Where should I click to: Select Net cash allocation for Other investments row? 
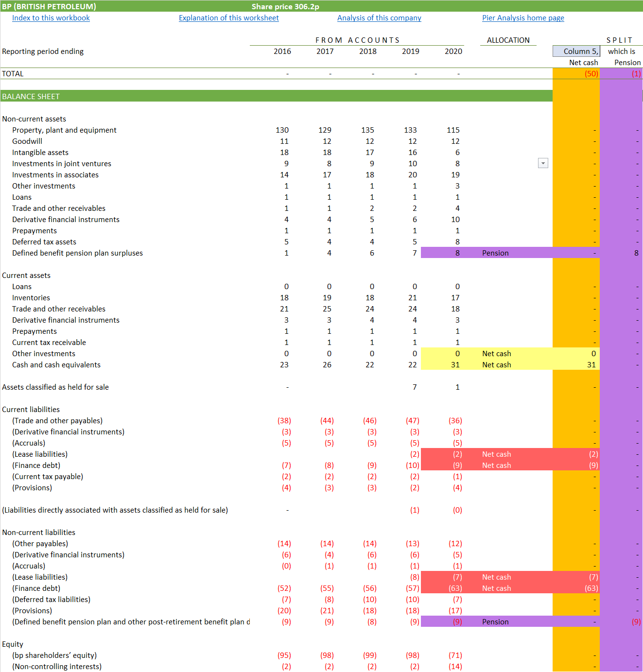pos(497,354)
